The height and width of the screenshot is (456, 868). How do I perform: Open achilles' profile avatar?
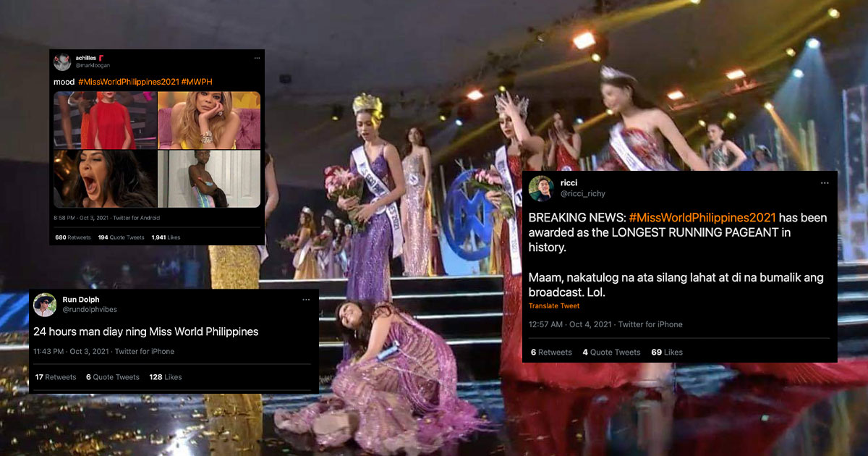point(63,61)
